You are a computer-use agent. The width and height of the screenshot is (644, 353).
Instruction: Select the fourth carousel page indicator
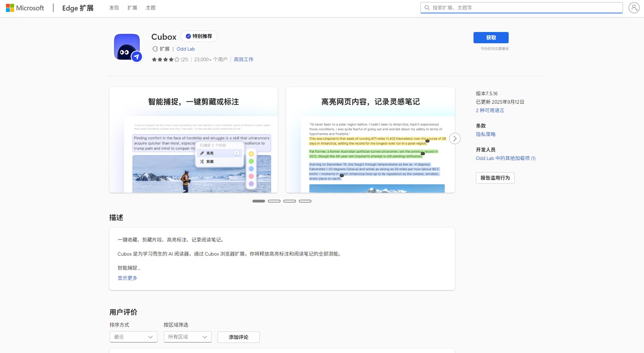[x=305, y=201]
